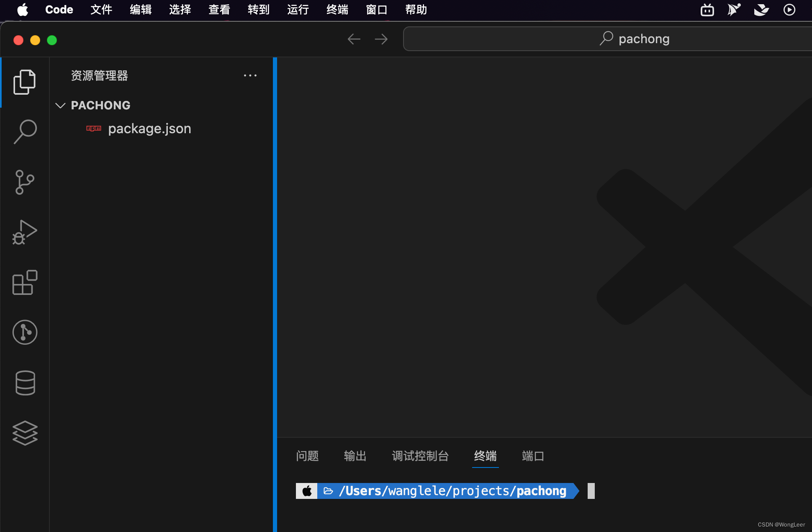
Task: Switch to the 输出 panel tab
Action: click(355, 456)
